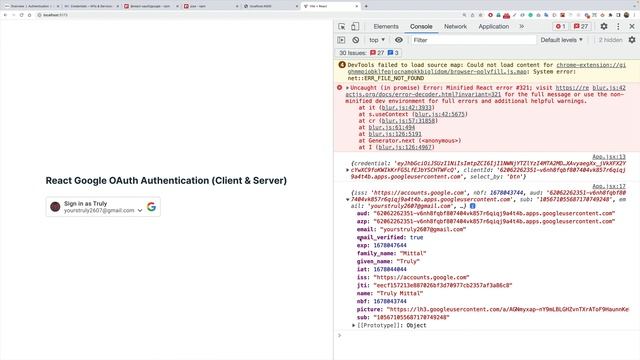
Task: Open the blur.js:42 source link on the error line's right side
Action: pos(609,88)
